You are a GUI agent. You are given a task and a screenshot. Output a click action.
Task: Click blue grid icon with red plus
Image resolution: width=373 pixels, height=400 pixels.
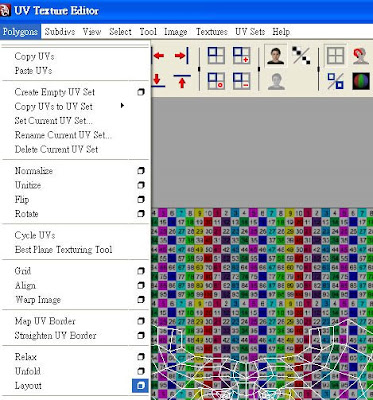241,55
